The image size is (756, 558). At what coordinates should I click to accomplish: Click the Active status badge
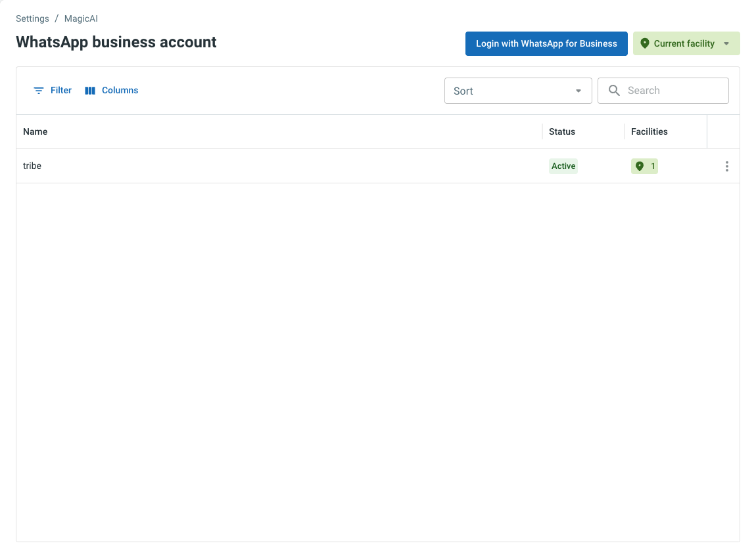click(x=563, y=166)
